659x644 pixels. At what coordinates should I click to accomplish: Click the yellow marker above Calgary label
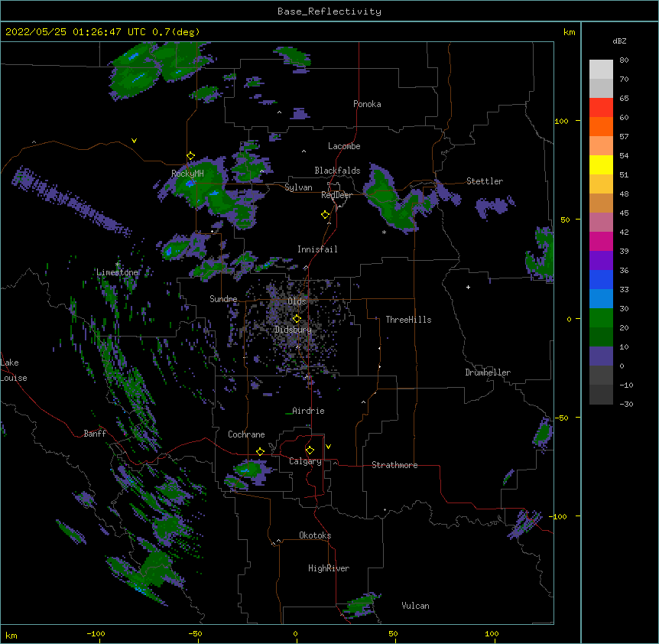tap(310, 450)
